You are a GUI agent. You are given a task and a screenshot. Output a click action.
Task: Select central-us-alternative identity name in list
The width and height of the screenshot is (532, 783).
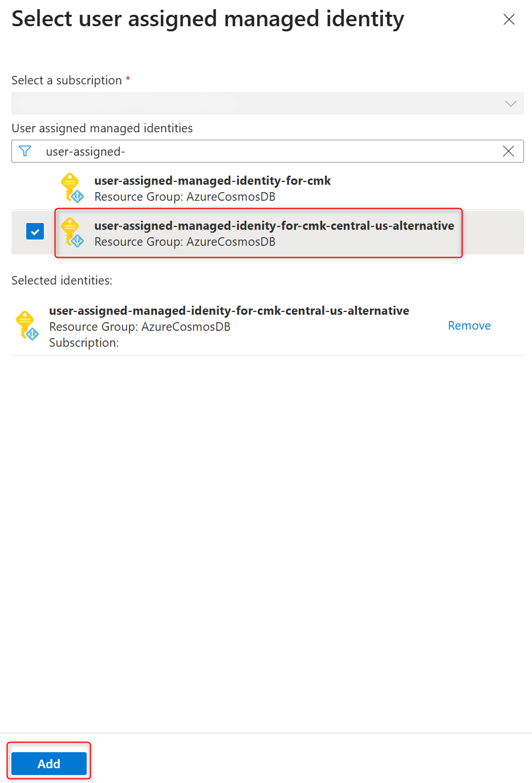[274, 226]
